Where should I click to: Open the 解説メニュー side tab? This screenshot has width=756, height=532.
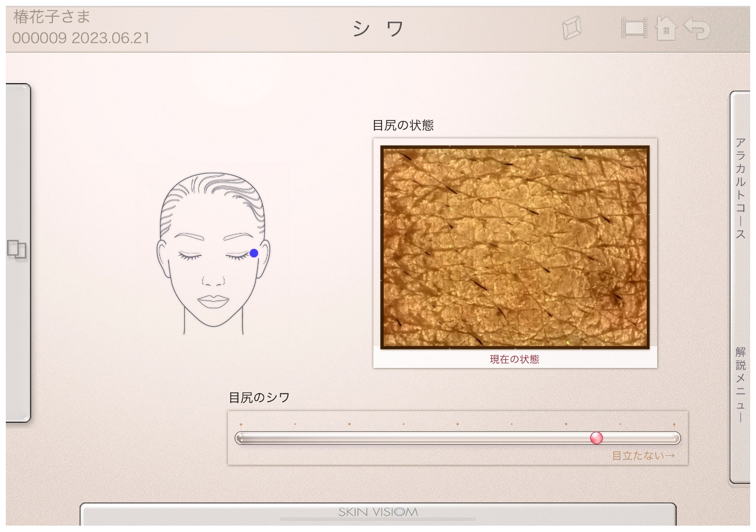[740, 385]
